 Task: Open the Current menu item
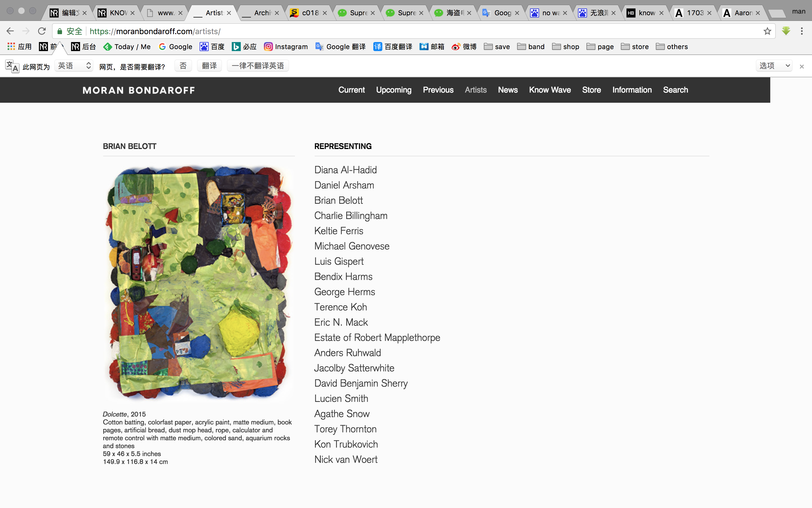(x=351, y=90)
